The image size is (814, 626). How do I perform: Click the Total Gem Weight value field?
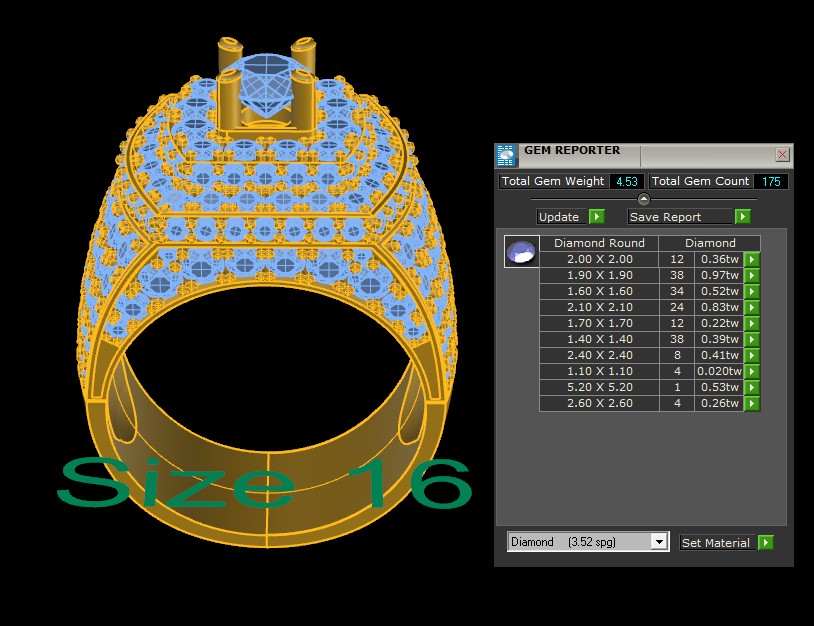coord(627,182)
